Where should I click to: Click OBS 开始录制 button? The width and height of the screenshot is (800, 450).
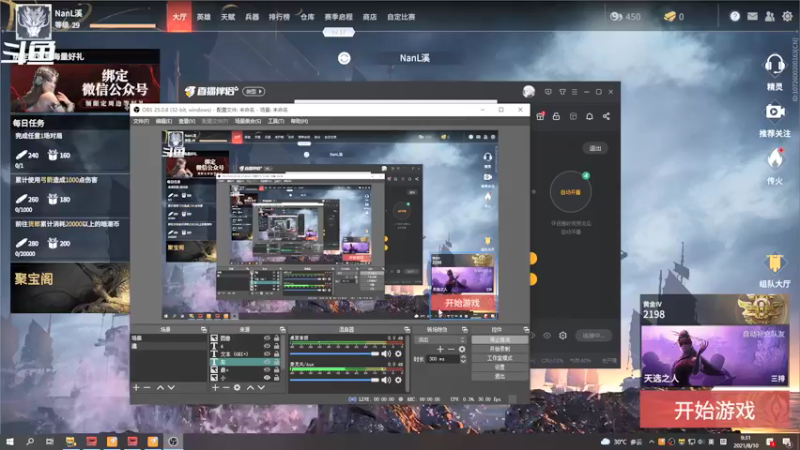point(499,349)
